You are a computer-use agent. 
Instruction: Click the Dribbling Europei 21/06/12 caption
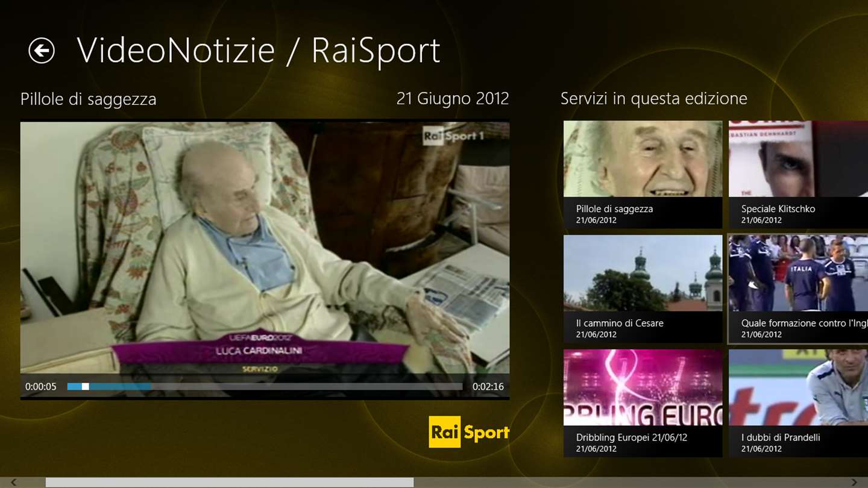(x=632, y=437)
